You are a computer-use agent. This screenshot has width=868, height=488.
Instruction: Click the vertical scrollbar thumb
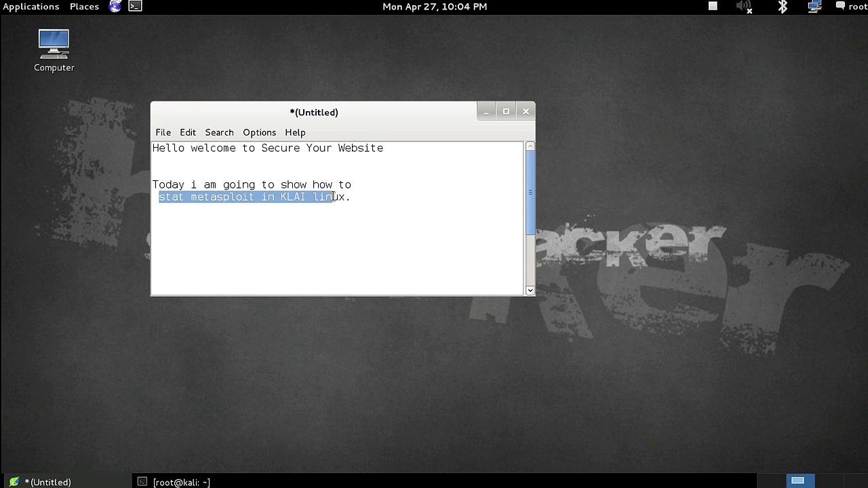click(x=530, y=192)
